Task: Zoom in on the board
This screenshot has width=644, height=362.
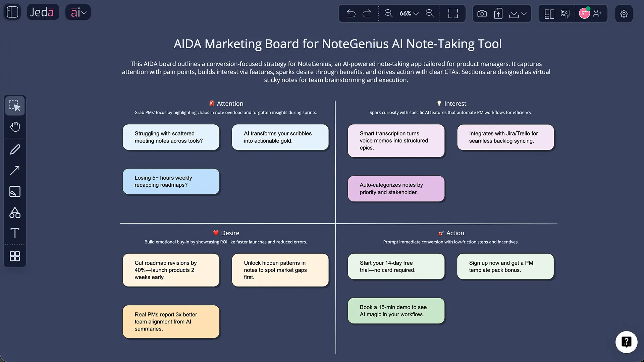Action: coord(388,13)
